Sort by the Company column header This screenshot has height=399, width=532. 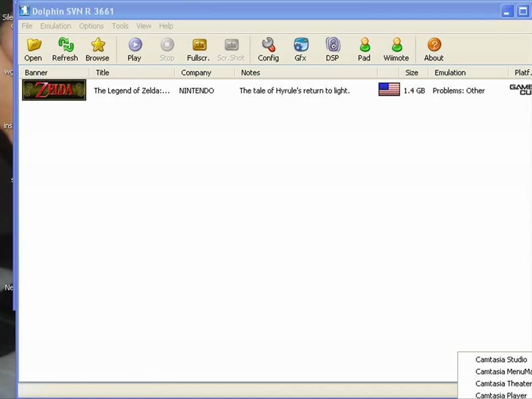[204, 73]
